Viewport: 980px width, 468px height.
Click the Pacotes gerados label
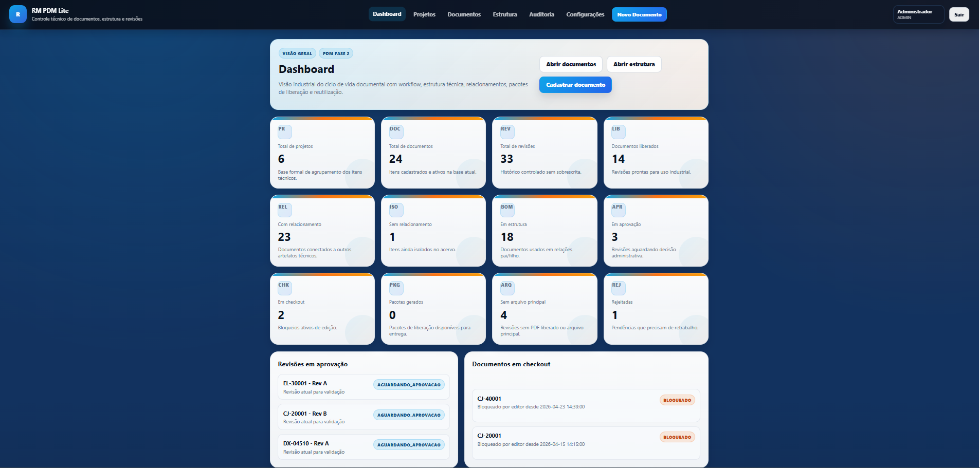pos(406,302)
